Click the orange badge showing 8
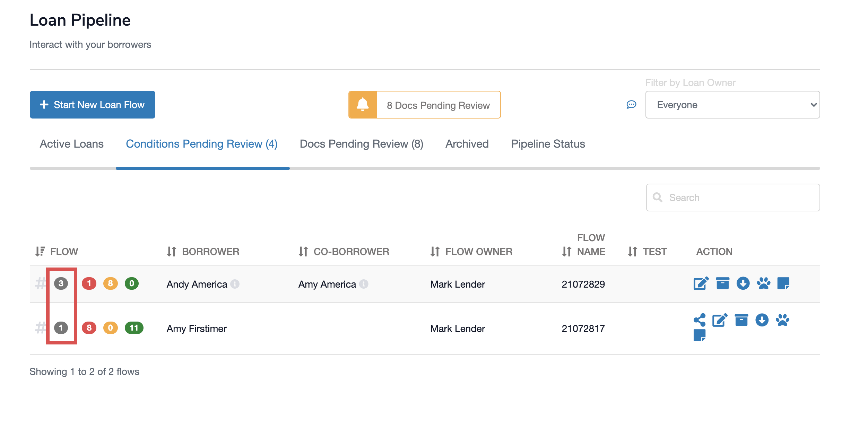 coord(110,283)
